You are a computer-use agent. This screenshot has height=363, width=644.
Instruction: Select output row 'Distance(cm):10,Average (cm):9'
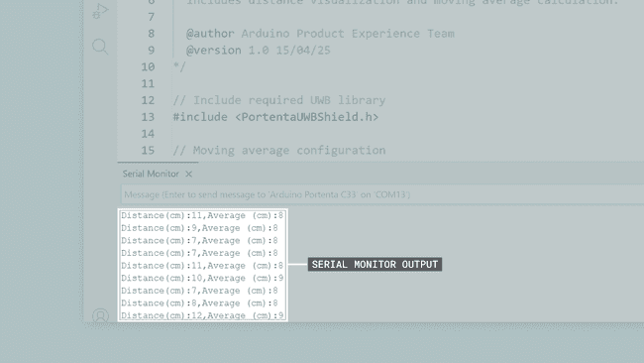coord(202,279)
